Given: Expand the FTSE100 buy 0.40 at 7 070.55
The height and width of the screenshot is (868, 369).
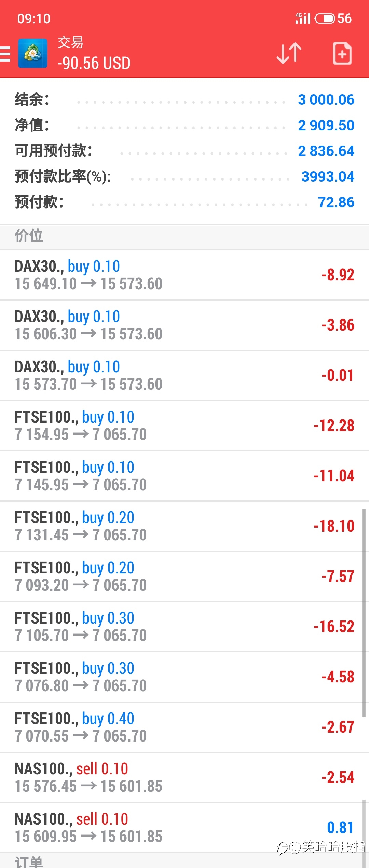Looking at the screenshot, I should tap(184, 727).
